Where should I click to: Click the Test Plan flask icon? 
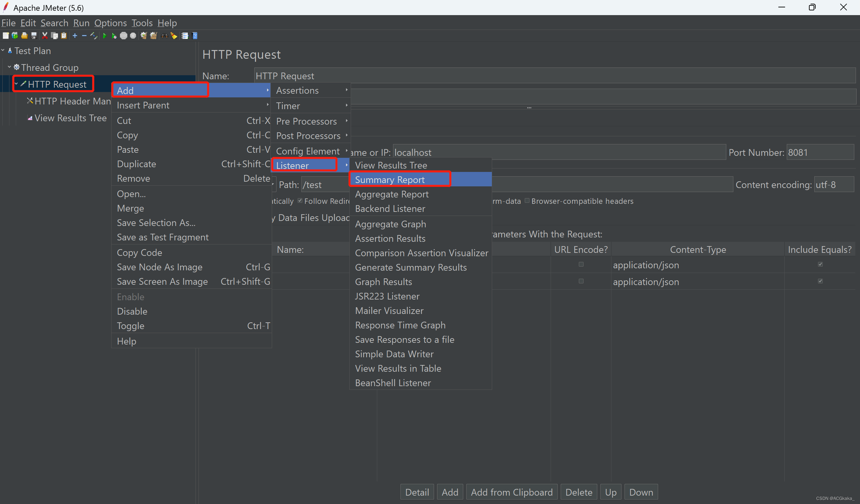[x=10, y=50]
